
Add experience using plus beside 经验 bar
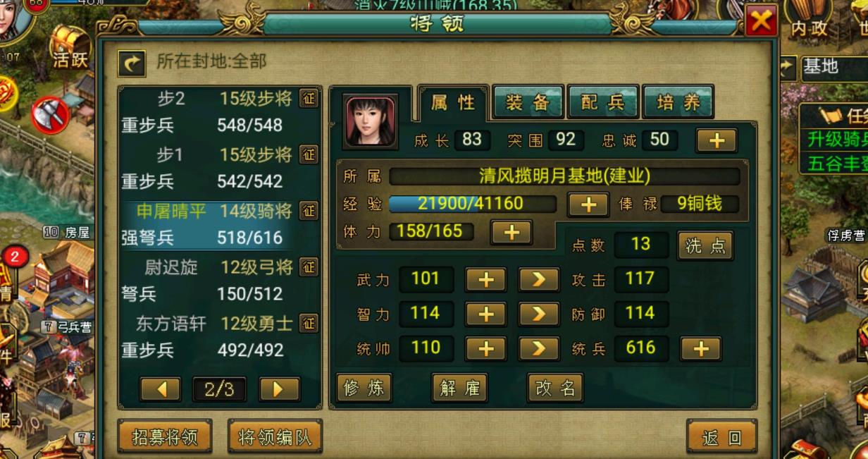tap(588, 204)
